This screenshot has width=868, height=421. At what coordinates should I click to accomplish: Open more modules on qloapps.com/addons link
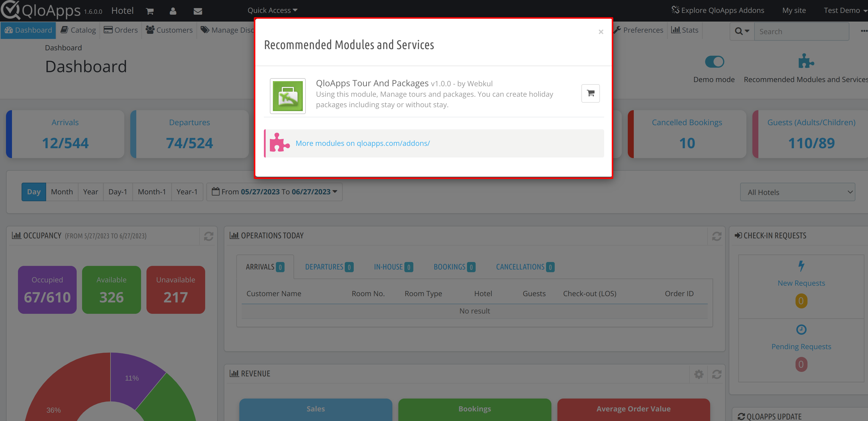[x=363, y=143]
